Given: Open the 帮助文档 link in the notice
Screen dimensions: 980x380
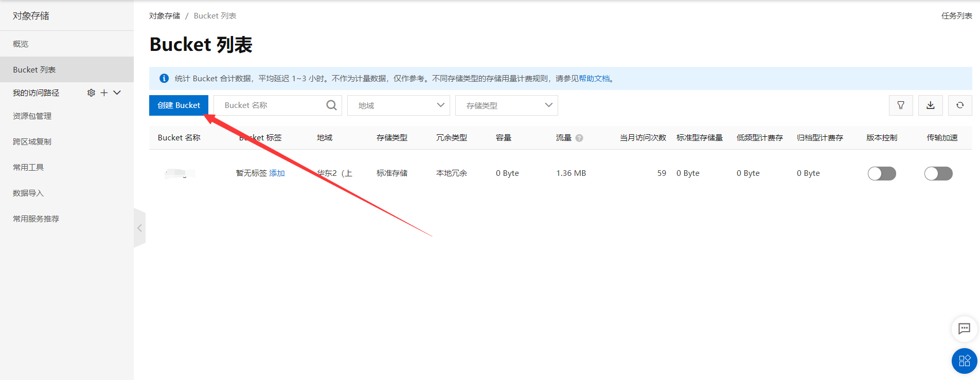Looking at the screenshot, I should 594,79.
